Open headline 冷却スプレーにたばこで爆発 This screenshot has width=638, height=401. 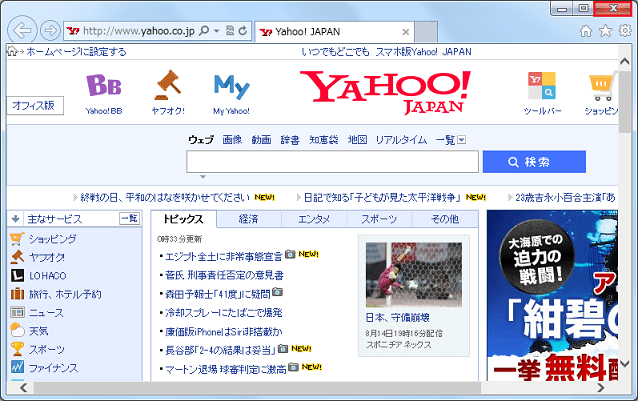pyautogui.click(x=223, y=313)
